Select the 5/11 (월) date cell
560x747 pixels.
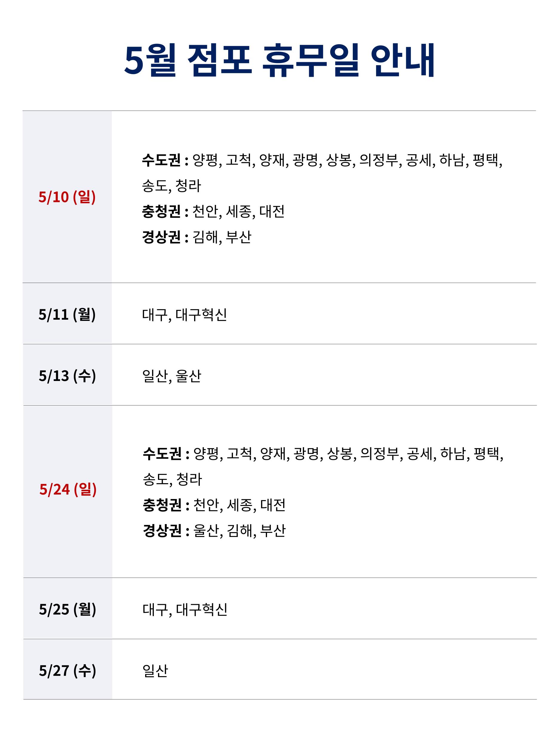tap(67, 314)
